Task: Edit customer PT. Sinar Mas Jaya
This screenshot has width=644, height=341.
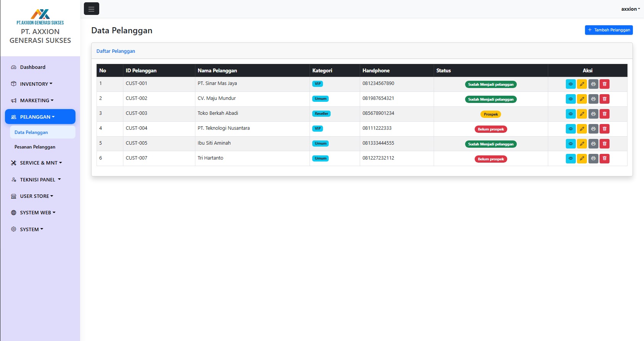Action: 582,84
